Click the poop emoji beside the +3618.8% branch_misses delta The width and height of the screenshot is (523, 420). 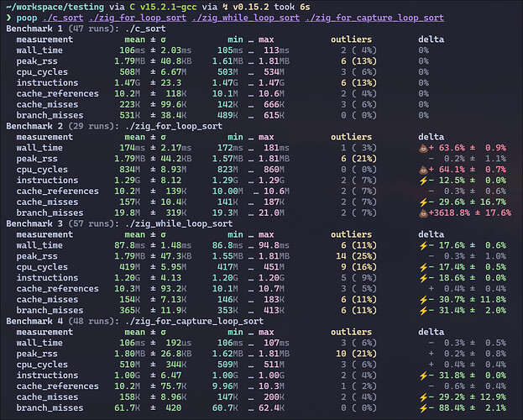422,213
